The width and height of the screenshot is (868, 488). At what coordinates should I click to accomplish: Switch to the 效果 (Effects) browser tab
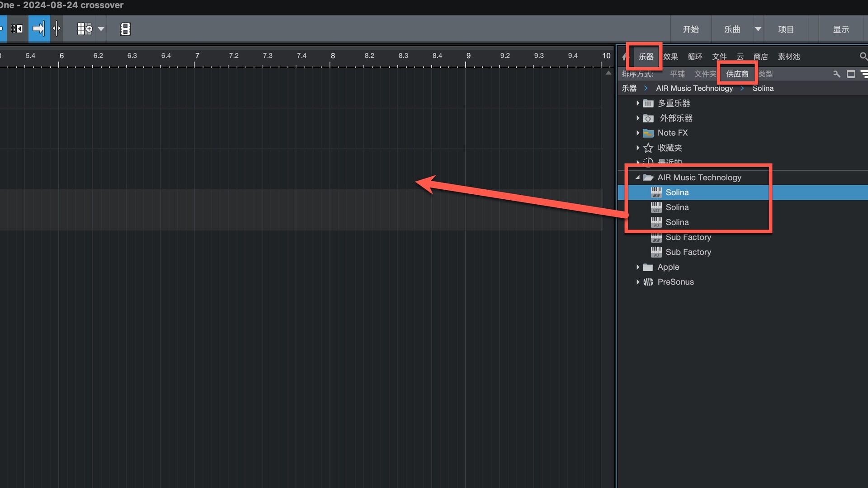[x=670, y=57]
